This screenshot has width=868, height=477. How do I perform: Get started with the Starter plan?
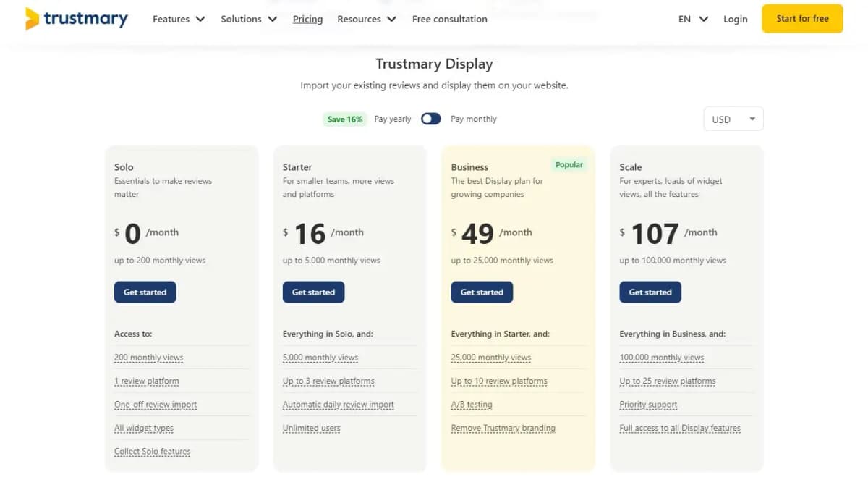pos(313,292)
